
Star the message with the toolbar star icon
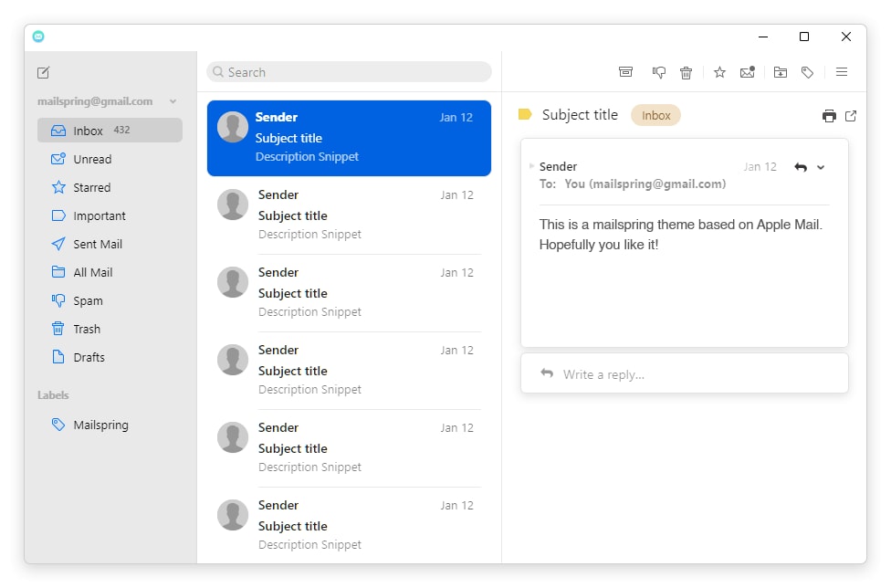point(719,72)
